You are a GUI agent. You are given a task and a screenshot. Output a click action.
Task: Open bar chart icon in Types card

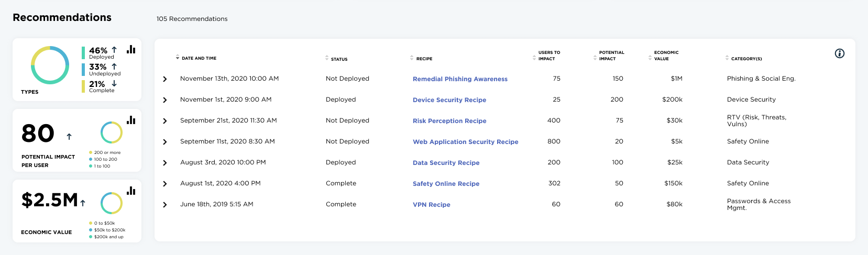click(x=131, y=49)
